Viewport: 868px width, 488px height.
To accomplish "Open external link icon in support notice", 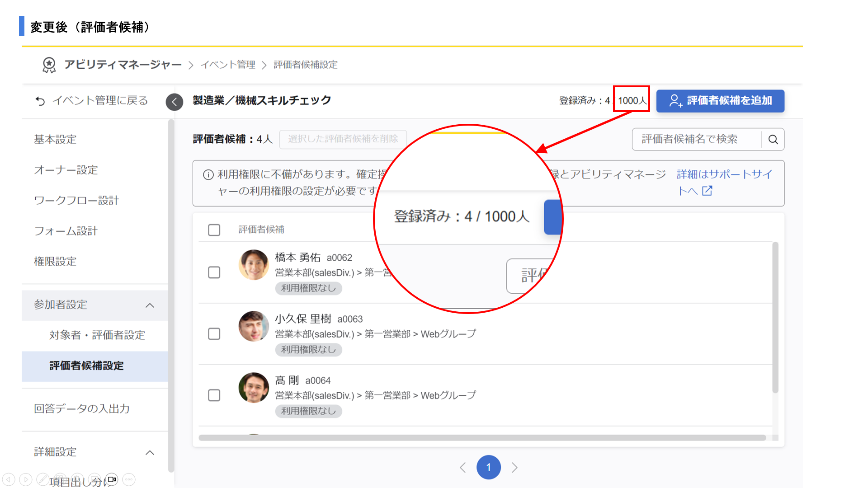I will (707, 191).
